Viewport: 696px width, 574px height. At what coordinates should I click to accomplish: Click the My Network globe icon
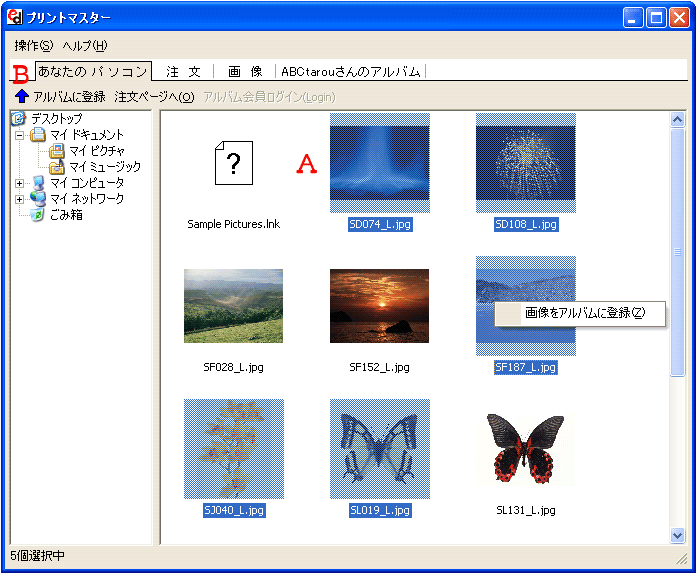coord(38,198)
